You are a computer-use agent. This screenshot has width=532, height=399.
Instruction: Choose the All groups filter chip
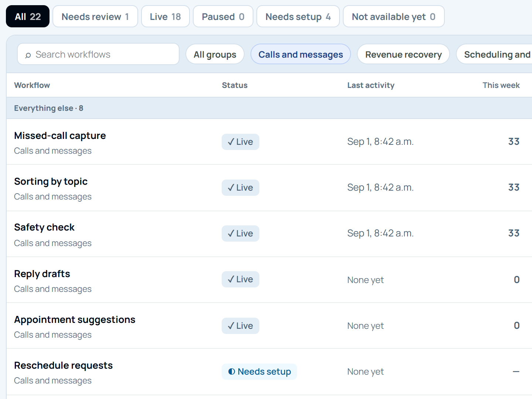pos(215,54)
